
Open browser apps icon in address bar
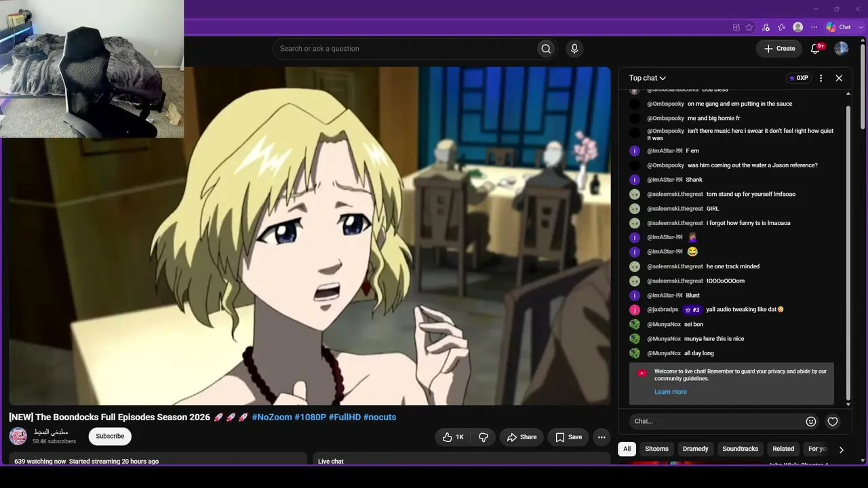(x=736, y=27)
